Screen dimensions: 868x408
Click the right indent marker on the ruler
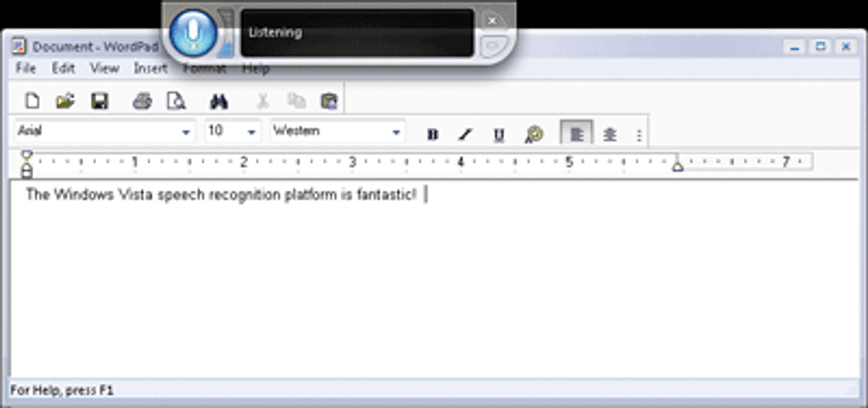(678, 166)
